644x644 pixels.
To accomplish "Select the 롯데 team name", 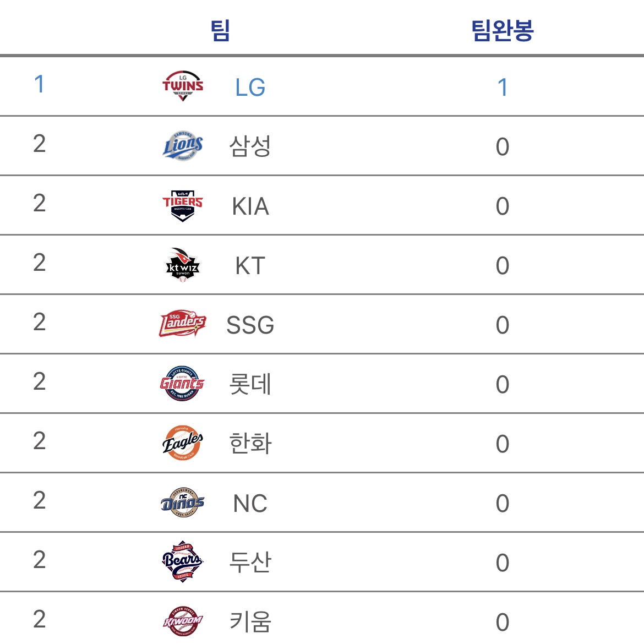I will point(250,384).
